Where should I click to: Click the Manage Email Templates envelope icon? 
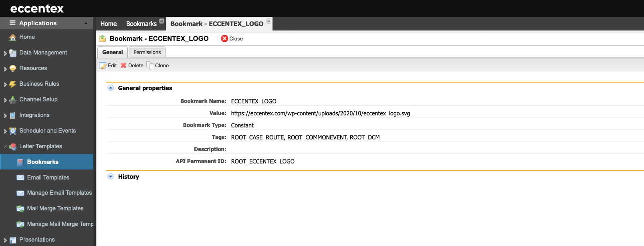(x=20, y=193)
